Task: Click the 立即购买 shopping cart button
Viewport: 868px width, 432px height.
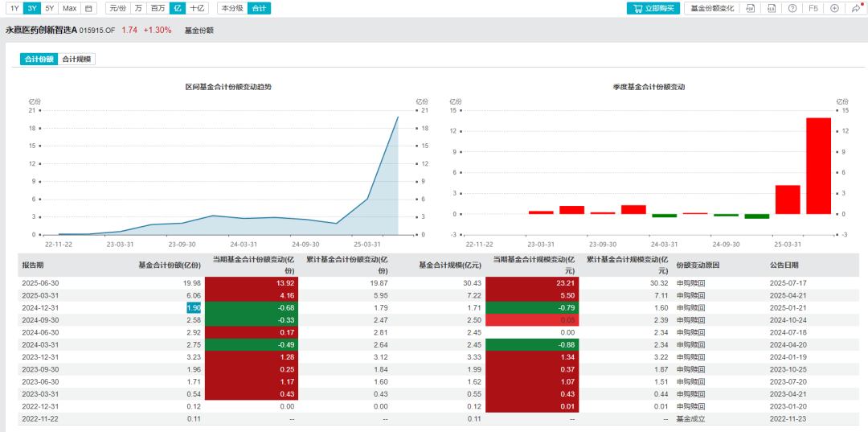Action: tap(653, 8)
